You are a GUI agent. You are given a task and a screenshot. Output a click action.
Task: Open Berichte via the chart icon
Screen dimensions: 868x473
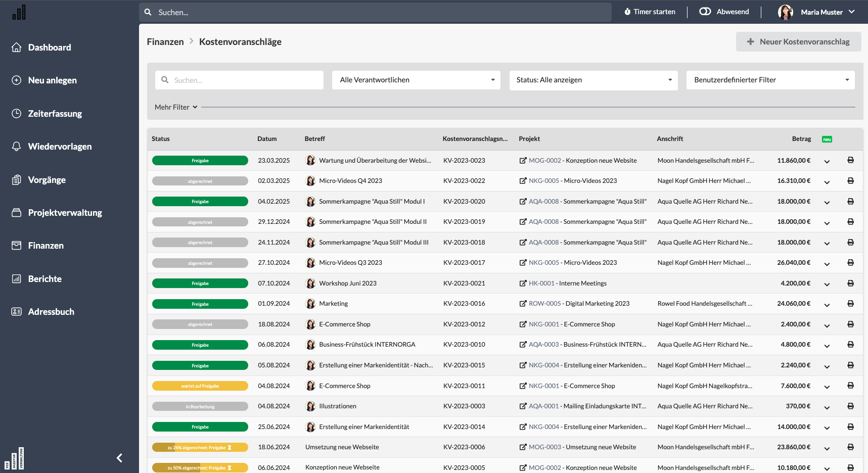point(16,278)
